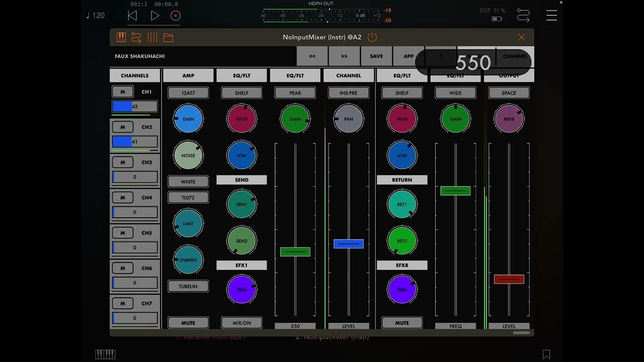Go to next preset with >> button
The image size is (644, 362).
coord(344,56)
